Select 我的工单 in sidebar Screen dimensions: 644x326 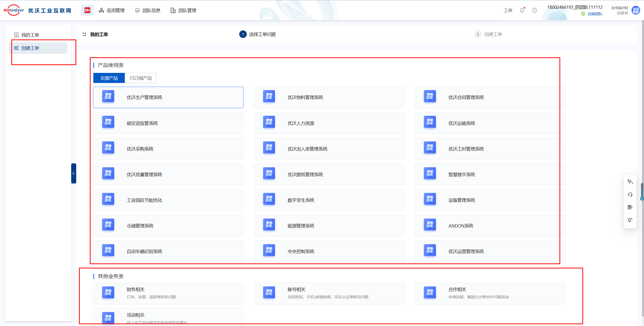[30, 35]
